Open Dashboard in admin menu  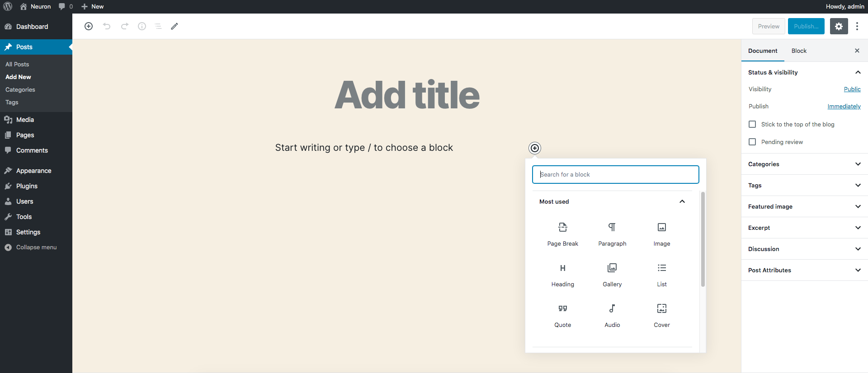pyautogui.click(x=36, y=27)
